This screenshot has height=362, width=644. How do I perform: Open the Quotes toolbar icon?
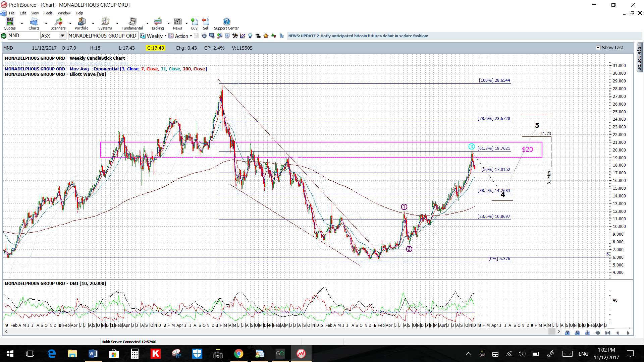pos(10,24)
